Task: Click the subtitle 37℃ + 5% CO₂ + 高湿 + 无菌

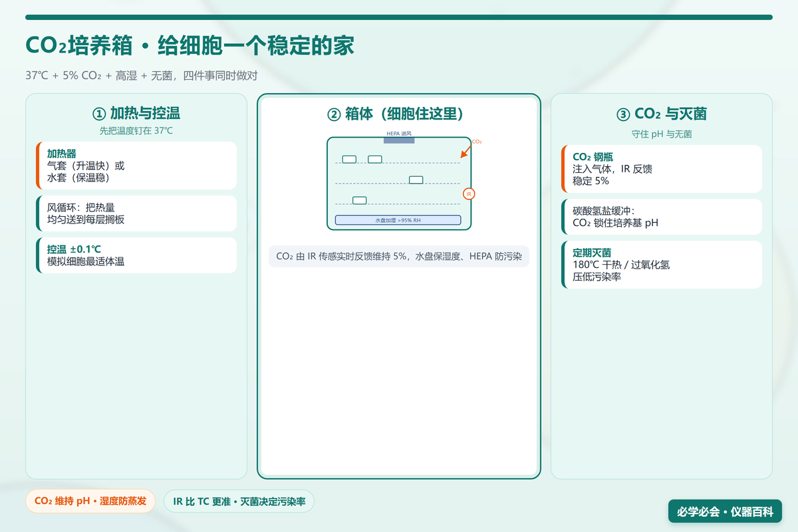Action: coord(141,75)
